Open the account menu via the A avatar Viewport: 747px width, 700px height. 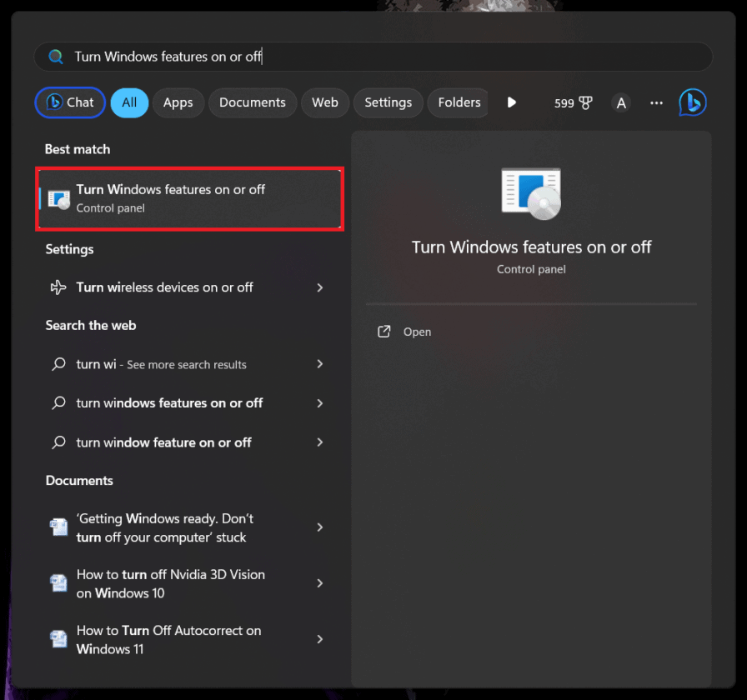point(621,102)
